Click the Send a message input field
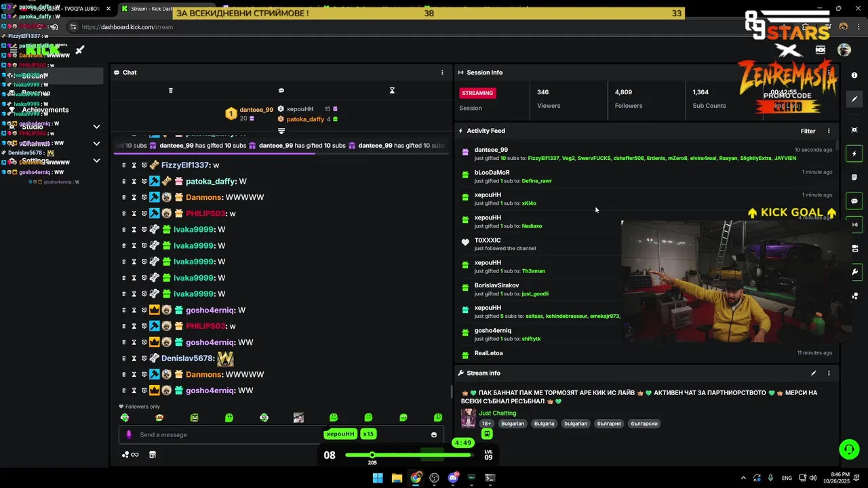Viewport: 868px width, 488px height. (281, 434)
